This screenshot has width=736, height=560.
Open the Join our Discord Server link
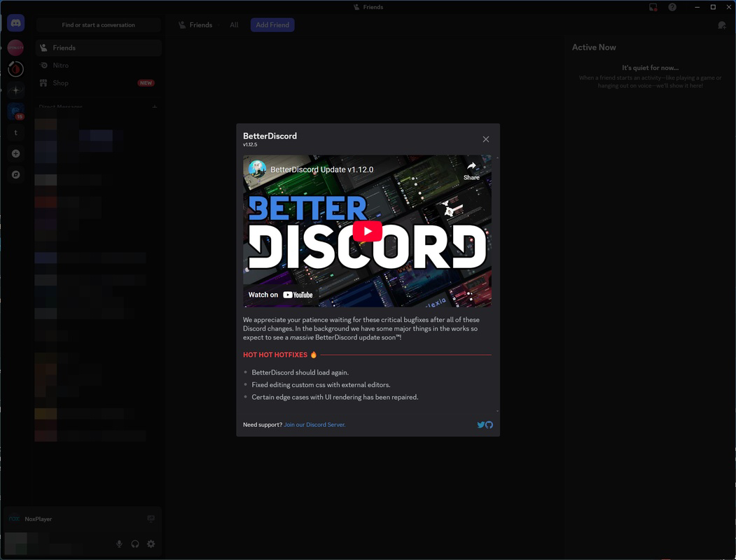click(x=314, y=424)
